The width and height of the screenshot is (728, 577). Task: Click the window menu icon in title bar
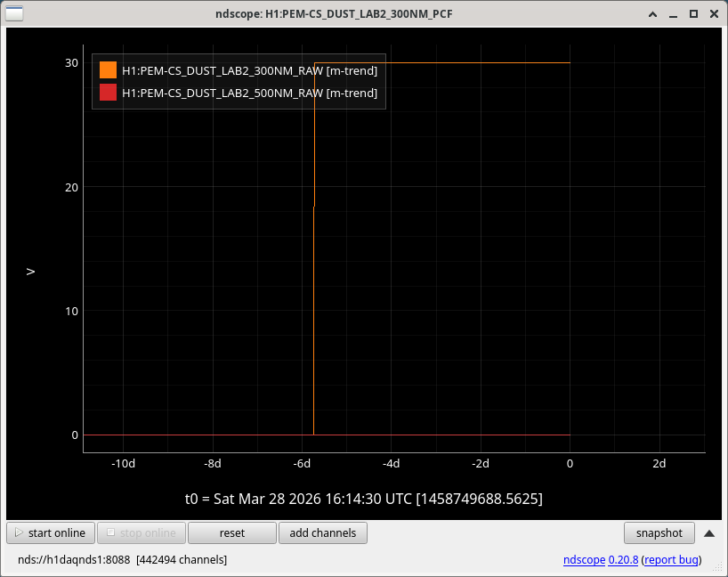[x=15, y=13]
